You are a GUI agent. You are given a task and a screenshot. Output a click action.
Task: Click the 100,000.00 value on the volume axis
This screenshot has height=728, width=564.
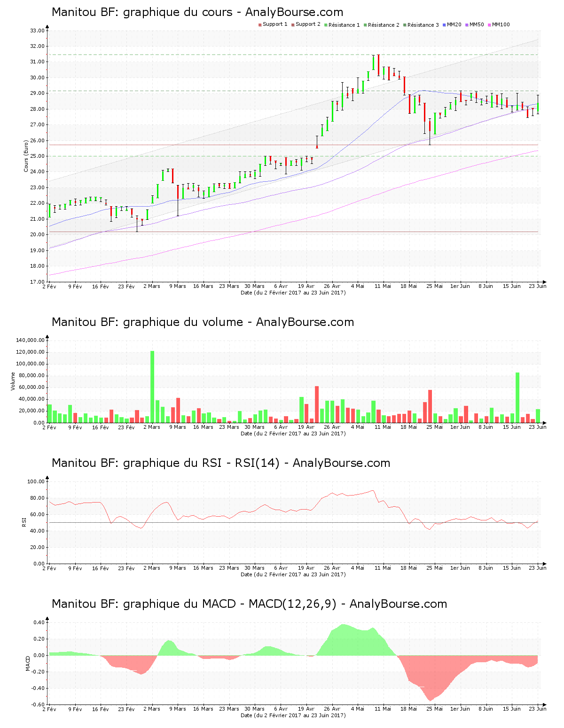click(x=30, y=364)
